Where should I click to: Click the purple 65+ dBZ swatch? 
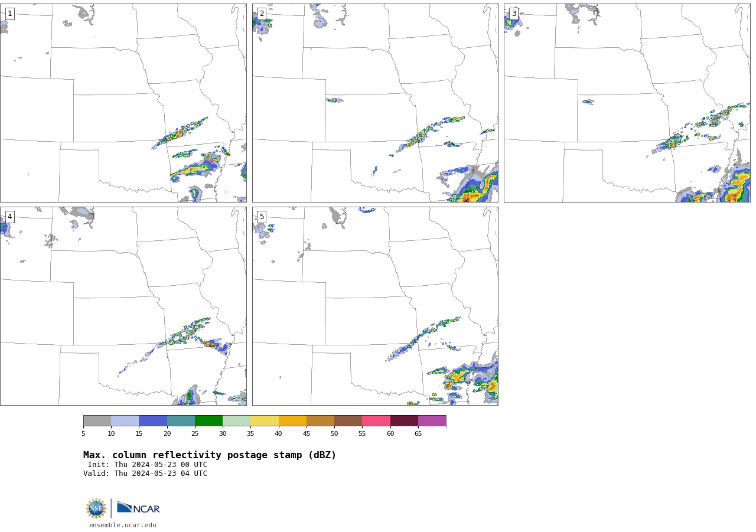coord(432,420)
